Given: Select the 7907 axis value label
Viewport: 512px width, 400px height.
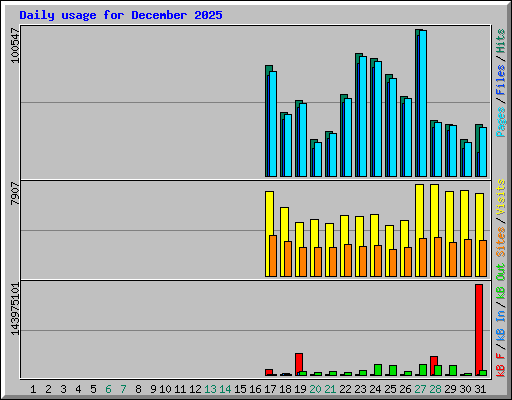Looking at the screenshot, I should click(x=15, y=193).
